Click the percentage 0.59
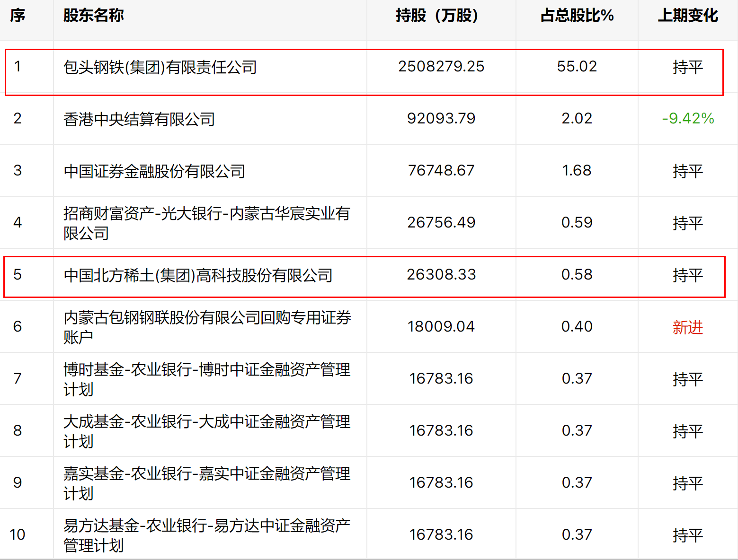Image resolution: width=738 pixels, height=560 pixels. click(577, 222)
